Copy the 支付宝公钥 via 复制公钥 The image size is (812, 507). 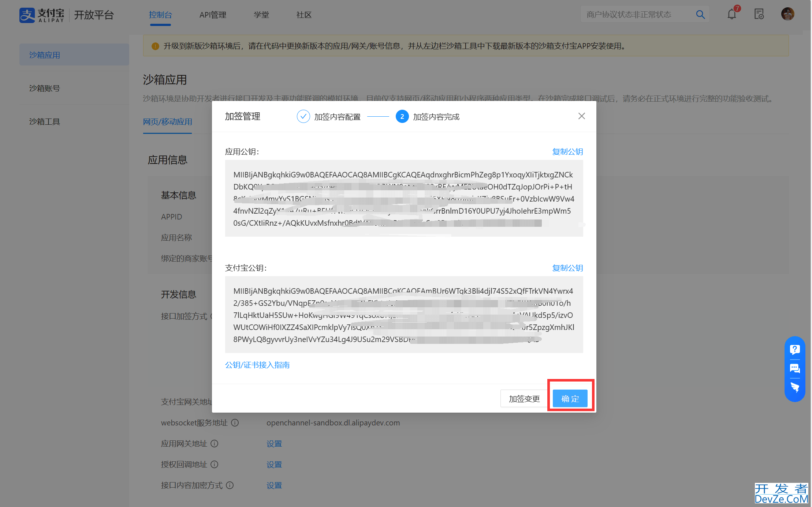coord(567,268)
